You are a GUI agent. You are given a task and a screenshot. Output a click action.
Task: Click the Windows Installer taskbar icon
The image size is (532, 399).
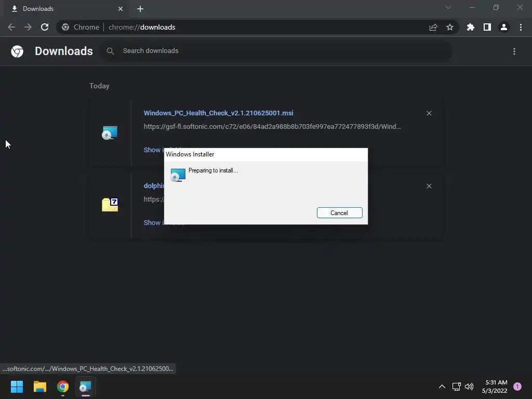(86, 387)
